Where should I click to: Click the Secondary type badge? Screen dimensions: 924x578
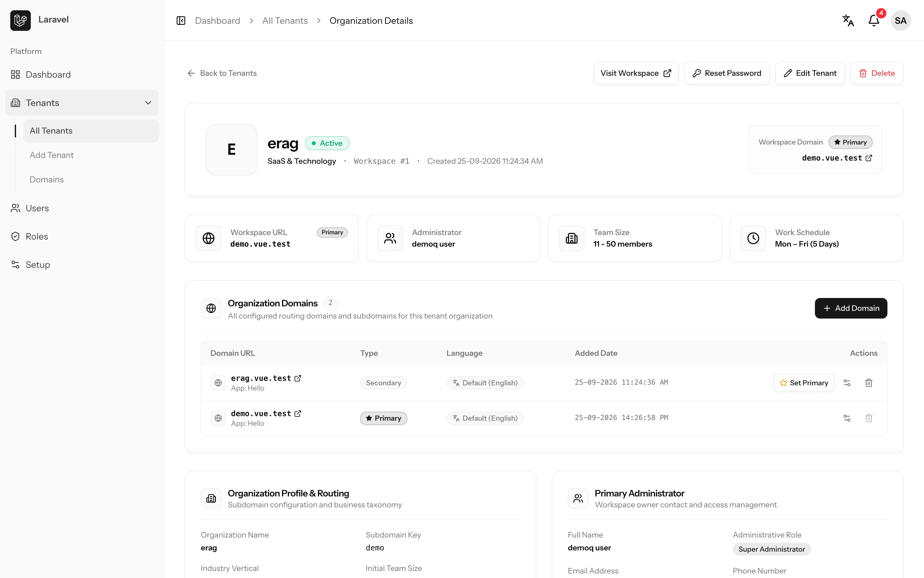(383, 383)
